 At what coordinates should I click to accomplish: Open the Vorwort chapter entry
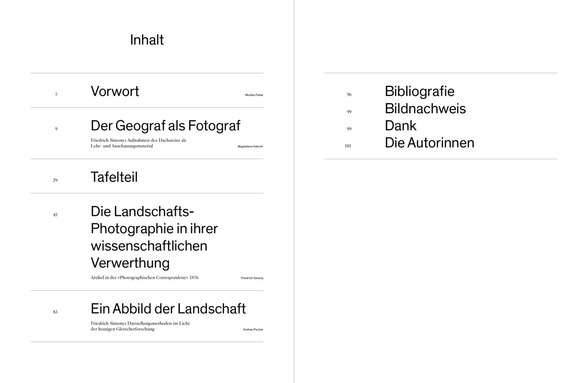[x=115, y=91]
